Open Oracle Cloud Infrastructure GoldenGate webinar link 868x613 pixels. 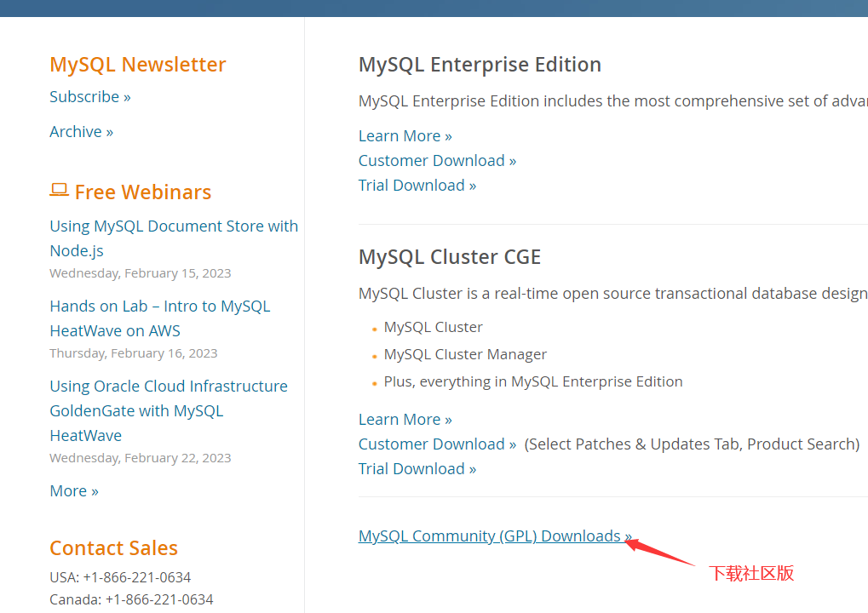(169, 411)
